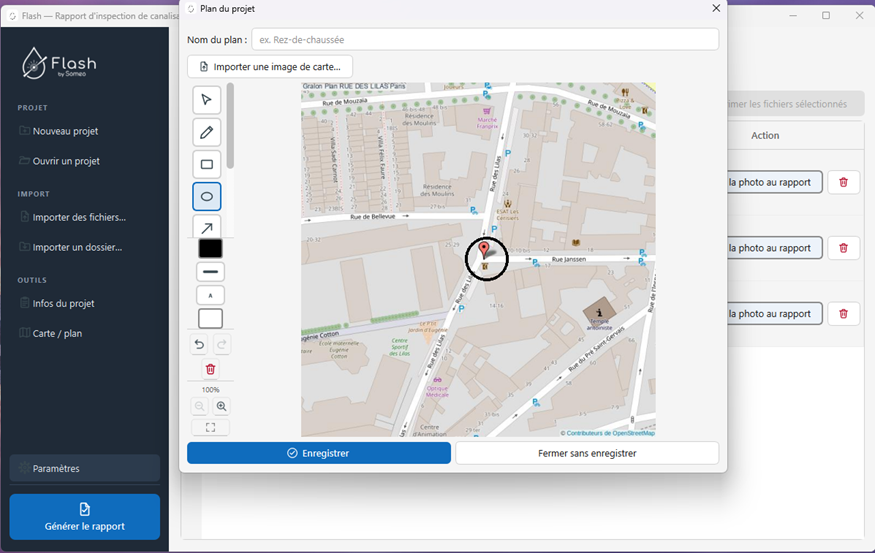This screenshot has width=875, height=553.
Task: Select the arrow drawing tool
Action: tap(206, 227)
